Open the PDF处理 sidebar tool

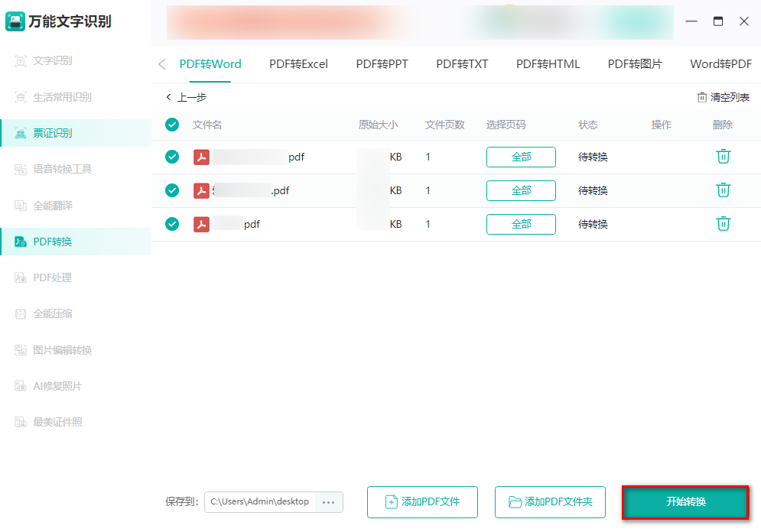47,277
